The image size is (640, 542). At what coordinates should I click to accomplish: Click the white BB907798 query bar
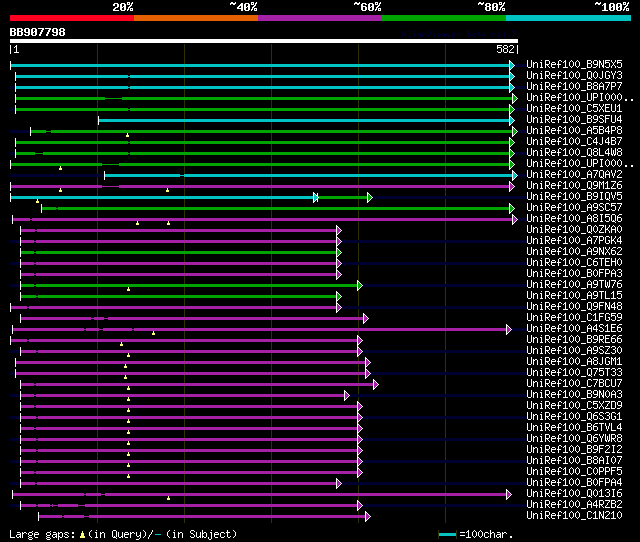(264, 41)
